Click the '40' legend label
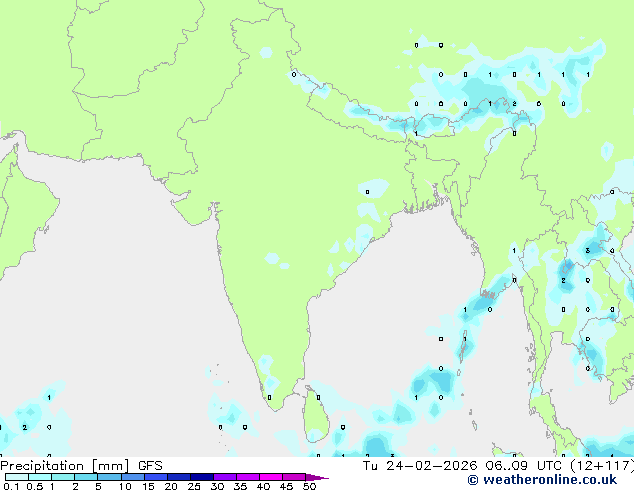This screenshot has width=634, height=490. click(x=263, y=486)
